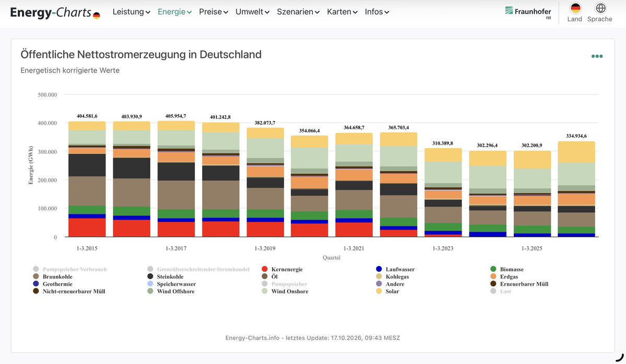
Task: Enable Grenzüberschreitender Stromhandel legend series
Action: click(198, 270)
